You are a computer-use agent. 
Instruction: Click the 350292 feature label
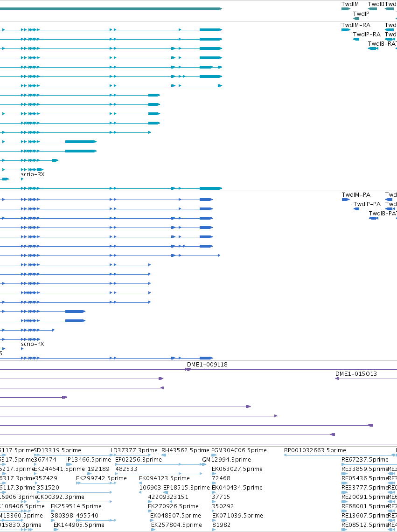coord(223,506)
